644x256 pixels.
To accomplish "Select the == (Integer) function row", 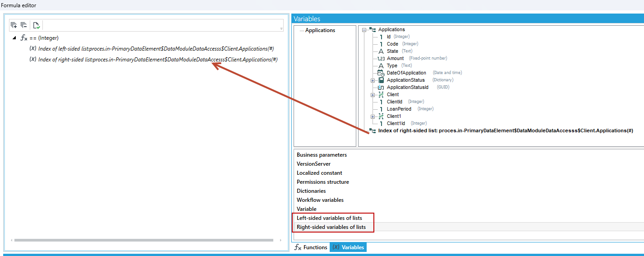I will tap(44, 38).
